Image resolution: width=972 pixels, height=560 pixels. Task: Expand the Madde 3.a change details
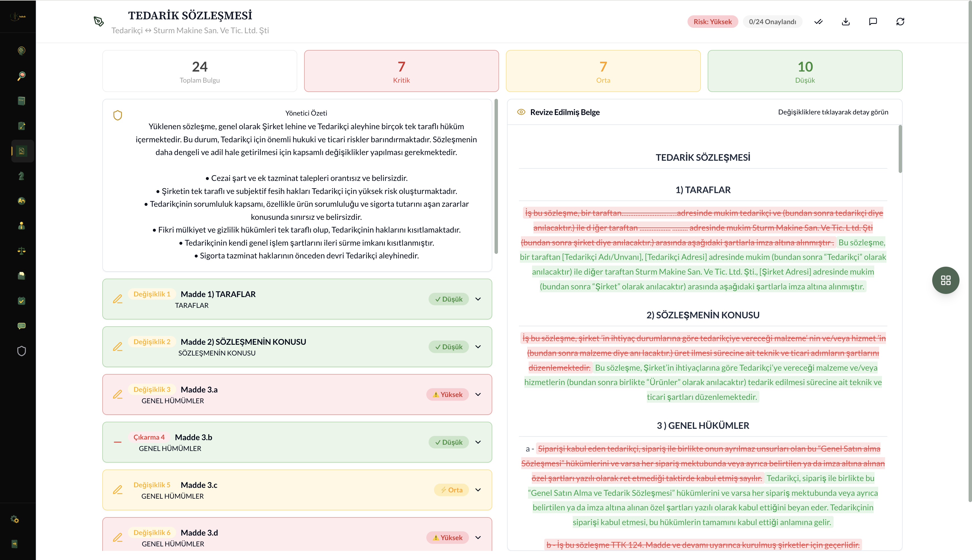point(478,394)
